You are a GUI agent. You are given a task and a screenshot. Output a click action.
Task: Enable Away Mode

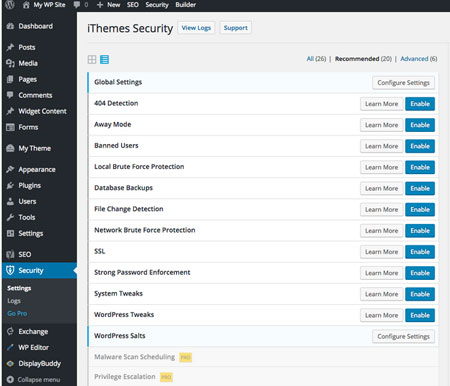pos(420,125)
